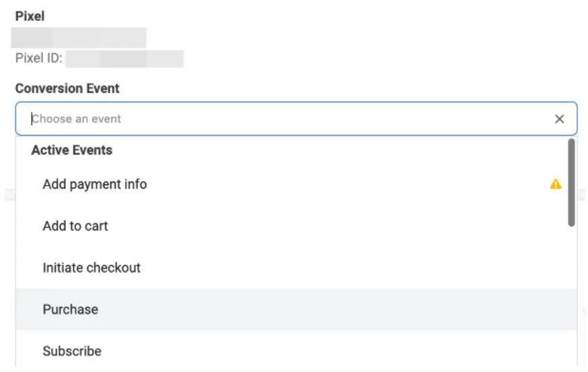This screenshot has height=372, width=588.
Task: Click the 'Conversion Event' field label
Action: (67, 89)
